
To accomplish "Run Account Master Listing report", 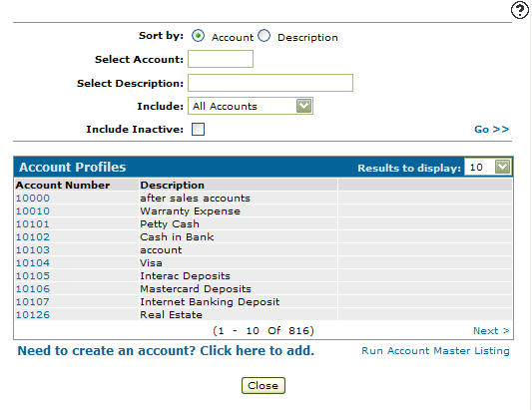I will [435, 351].
